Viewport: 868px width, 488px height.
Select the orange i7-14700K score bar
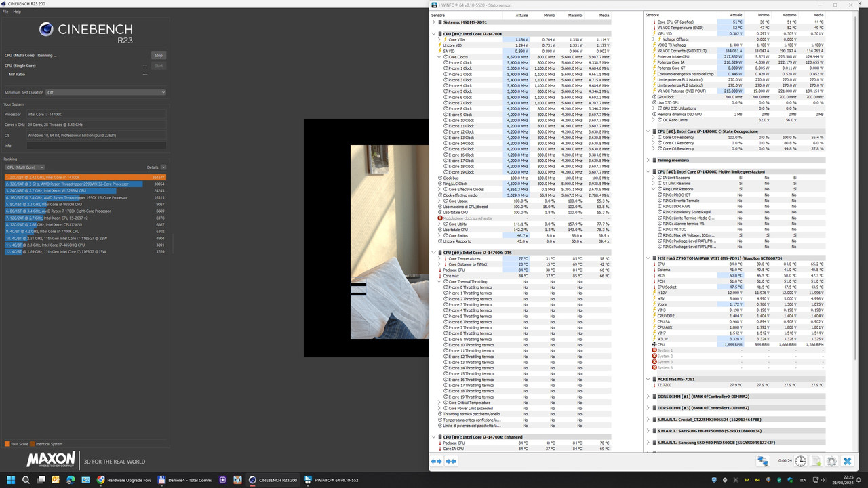click(x=81, y=177)
